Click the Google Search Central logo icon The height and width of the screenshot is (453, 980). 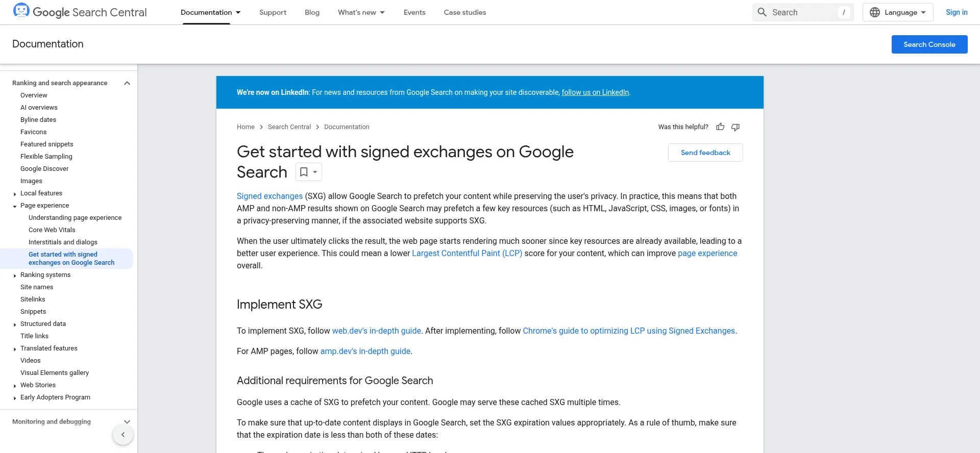point(21,11)
